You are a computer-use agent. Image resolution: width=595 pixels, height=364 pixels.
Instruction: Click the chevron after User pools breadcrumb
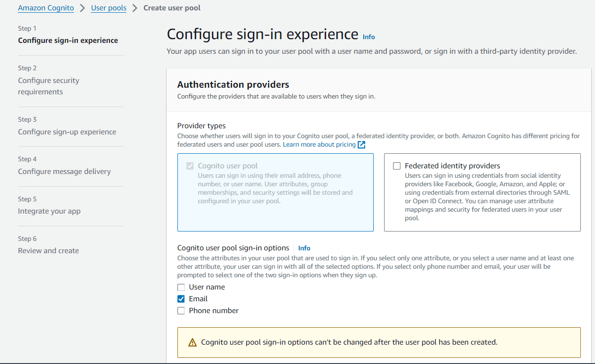(135, 8)
